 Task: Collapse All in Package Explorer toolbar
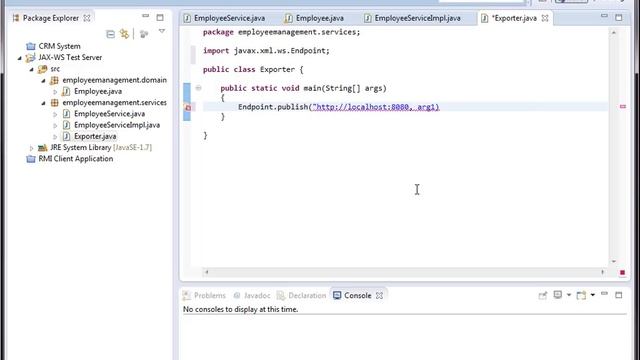tap(110, 34)
